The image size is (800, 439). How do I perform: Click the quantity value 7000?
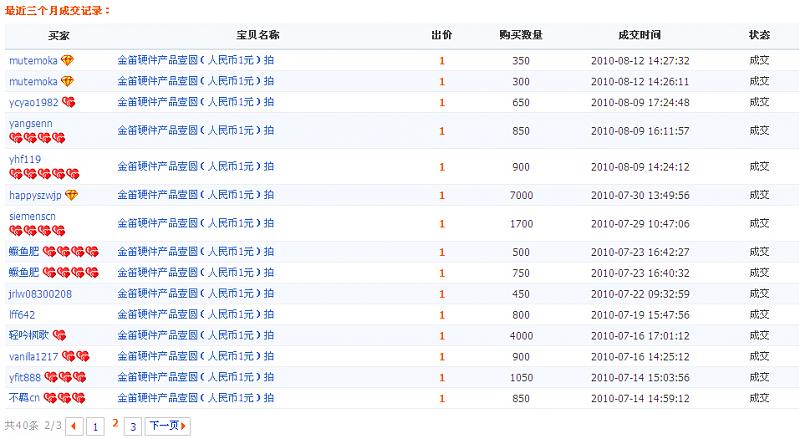tap(521, 196)
